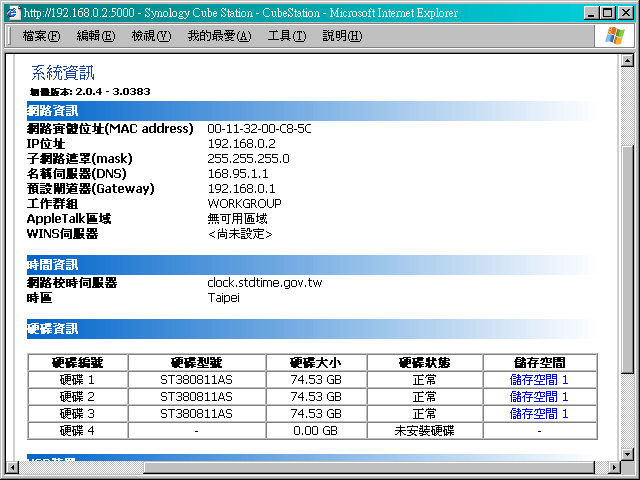Click the 儲存空間 column header
Image resolution: width=640 pixels, height=480 pixels.
(540, 362)
